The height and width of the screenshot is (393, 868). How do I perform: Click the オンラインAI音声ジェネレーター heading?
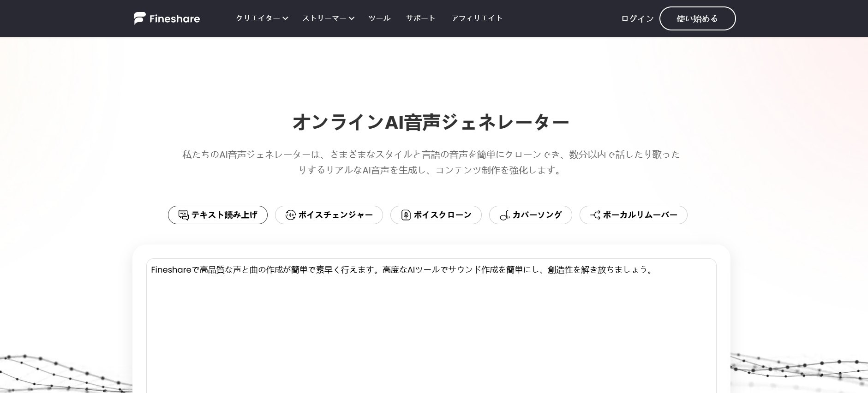point(431,122)
